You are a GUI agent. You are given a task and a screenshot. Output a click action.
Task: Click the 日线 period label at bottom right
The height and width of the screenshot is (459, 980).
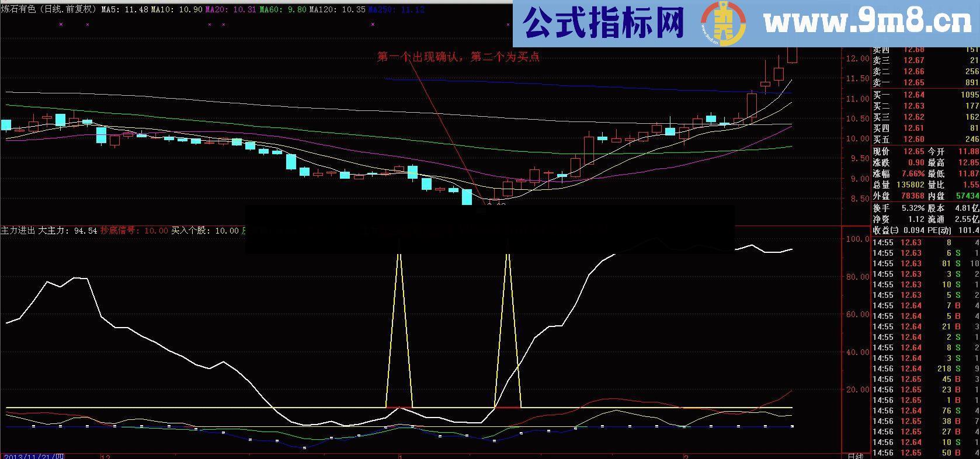[854, 455]
